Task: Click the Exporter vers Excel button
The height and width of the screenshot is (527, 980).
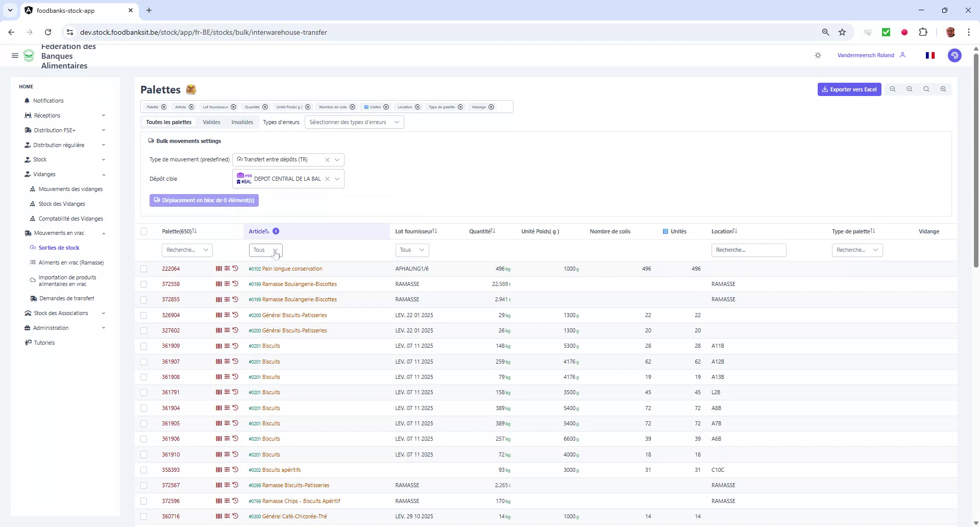Action: click(x=849, y=89)
